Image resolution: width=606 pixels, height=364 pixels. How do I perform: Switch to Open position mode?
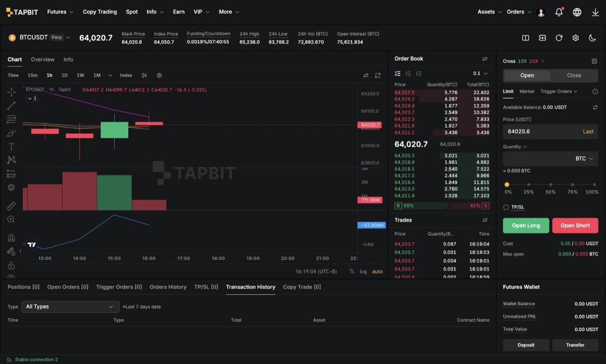click(527, 75)
